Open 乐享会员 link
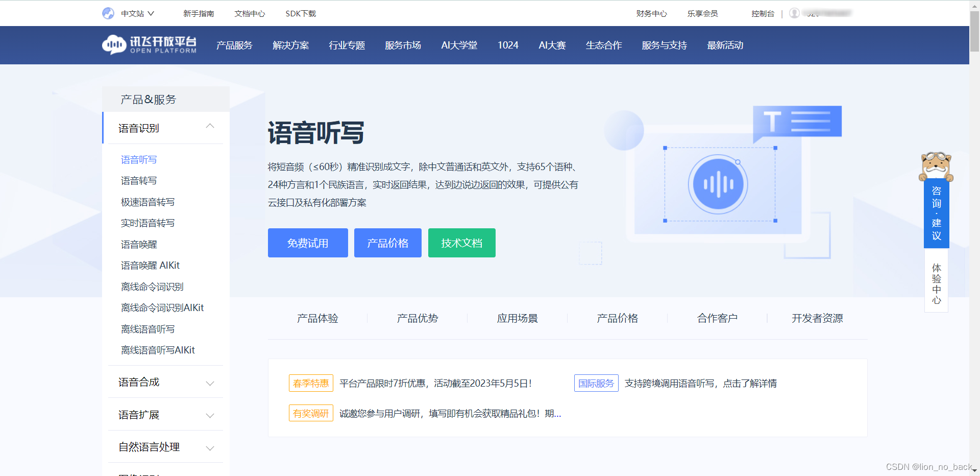This screenshot has height=476, width=980. (702, 14)
